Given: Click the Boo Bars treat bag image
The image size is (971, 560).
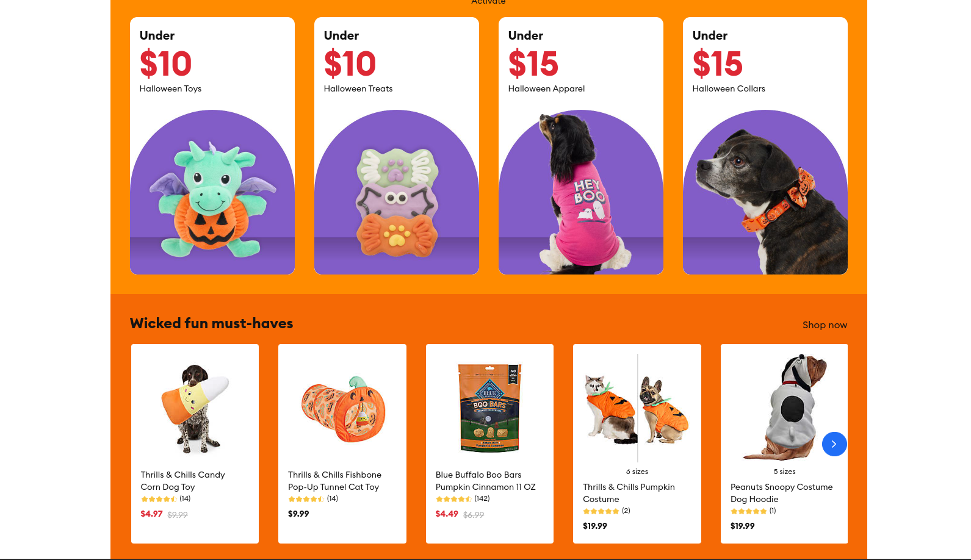Looking at the screenshot, I should 489,407.
